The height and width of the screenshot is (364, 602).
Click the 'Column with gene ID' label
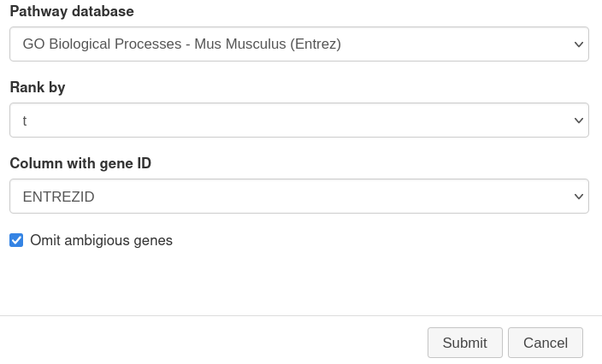click(x=80, y=163)
